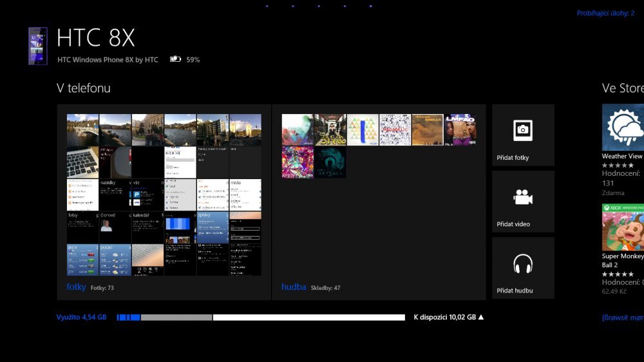Open the fotky collection link
The height and width of the screenshot is (362, 644).
coord(76,287)
